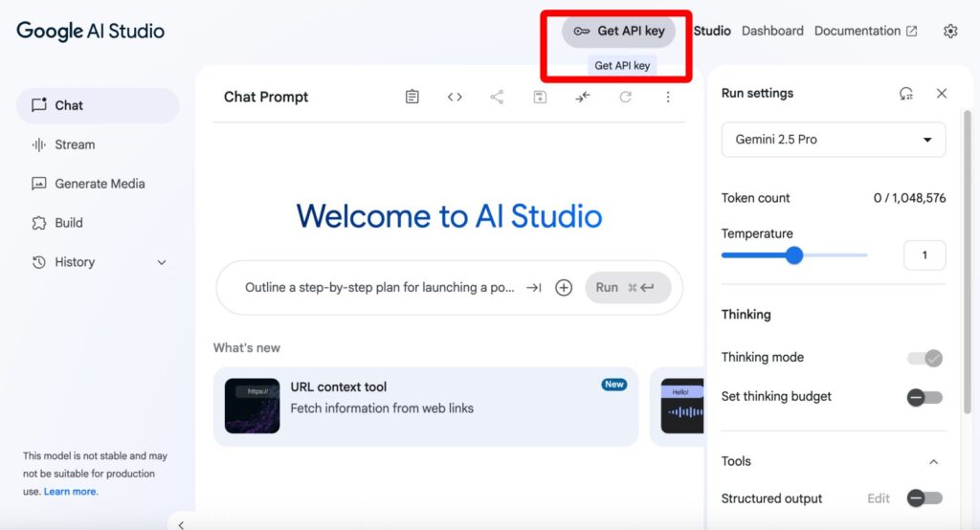Click the Token count value 0 / 1,048,576

click(909, 198)
